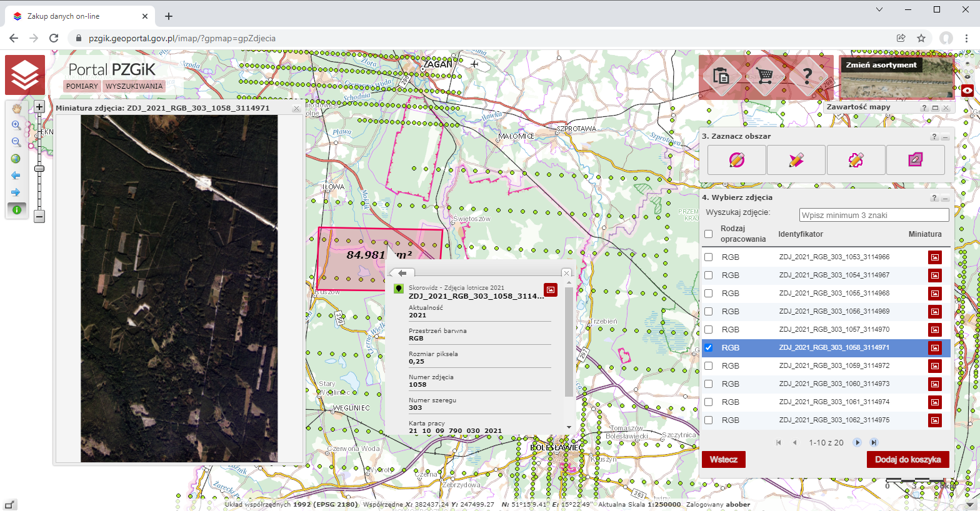Click the question mark help diamond icon
Viewport: 980px width, 511px height.
(807, 76)
